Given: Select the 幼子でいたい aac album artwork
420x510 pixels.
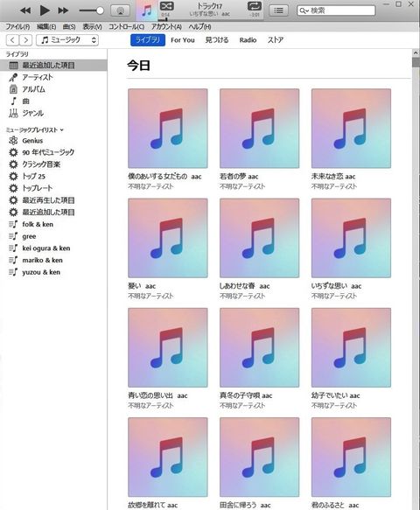Looking at the screenshot, I should point(351,347).
